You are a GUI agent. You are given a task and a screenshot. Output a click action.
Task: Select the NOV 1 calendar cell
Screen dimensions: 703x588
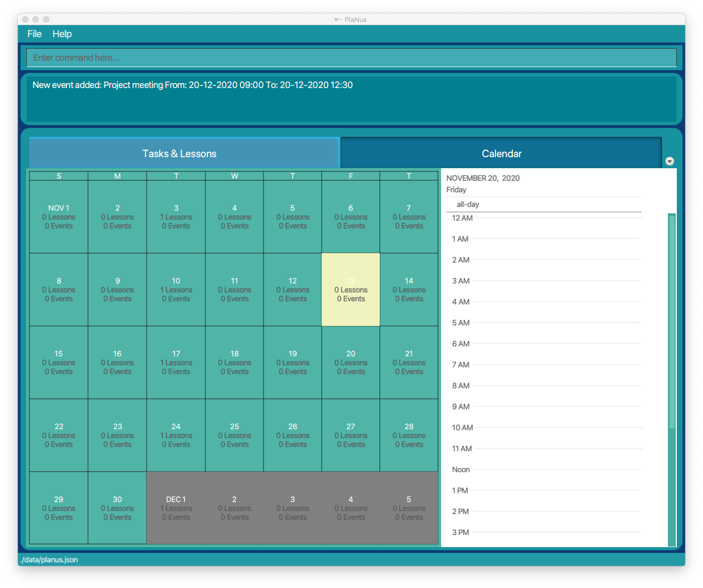pyautogui.click(x=59, y=217)
